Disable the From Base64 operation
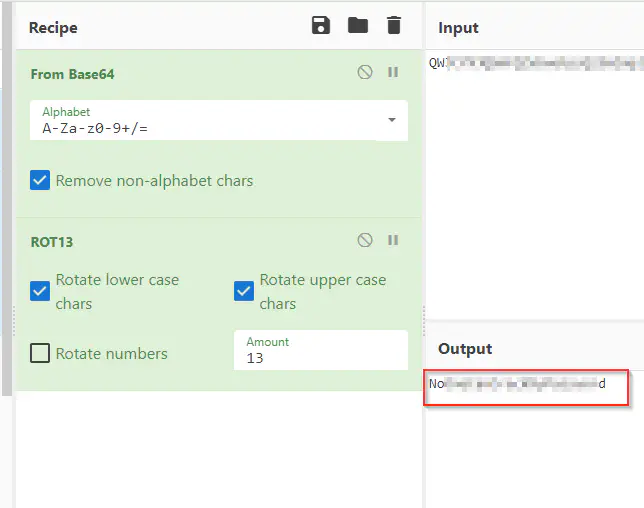Screen dimensions: 644x508 [365, 73]
